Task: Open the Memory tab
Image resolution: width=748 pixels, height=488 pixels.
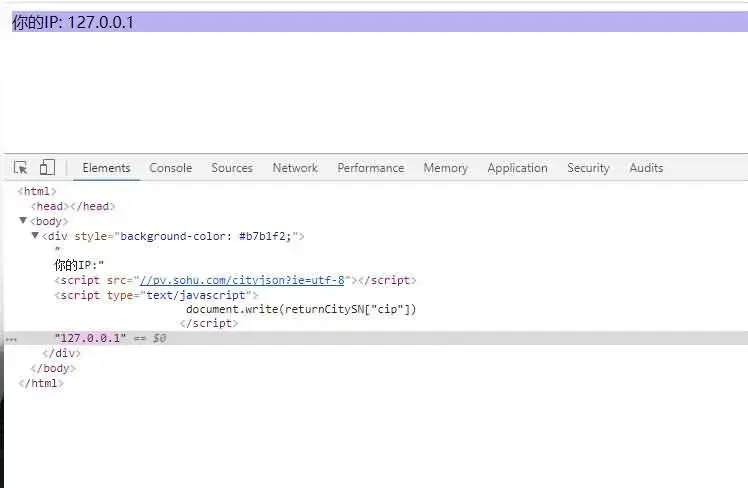Action: (x=446, y=168)
